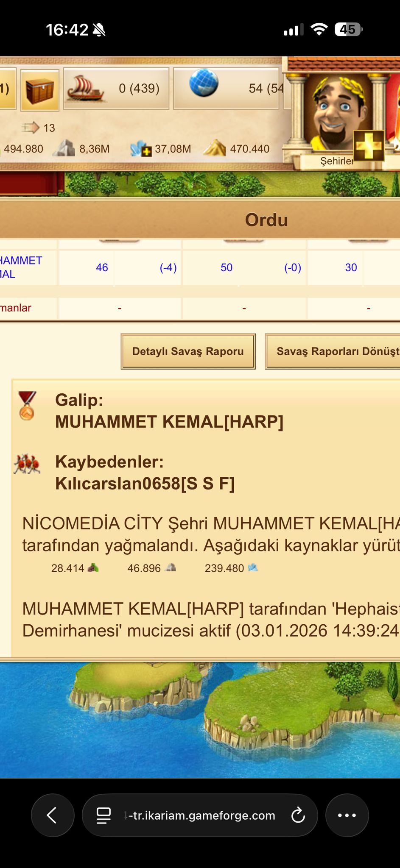The image size is (400, 868).
Task: Tap the 8,36M marble amount
Action: point(95,149)
